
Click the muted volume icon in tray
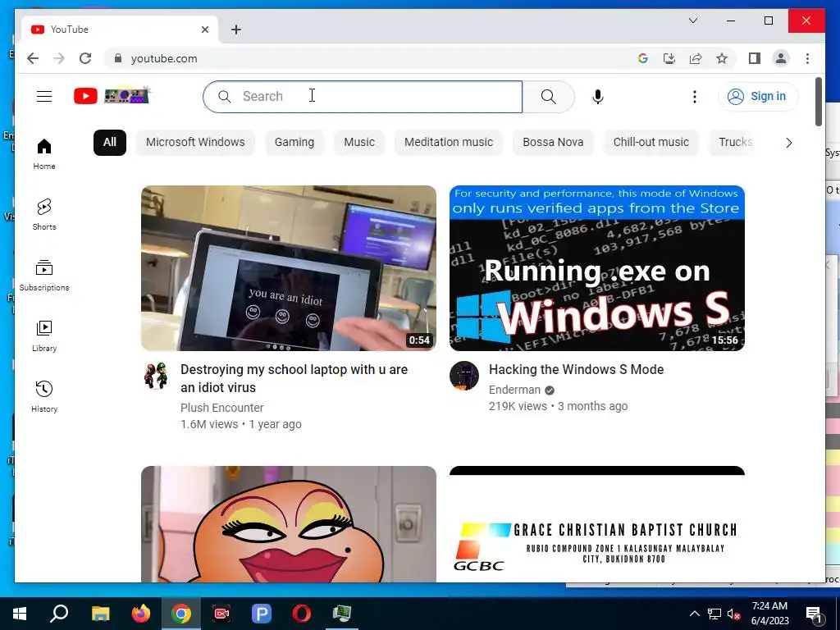pyautogui.click(x=734, y=614)
